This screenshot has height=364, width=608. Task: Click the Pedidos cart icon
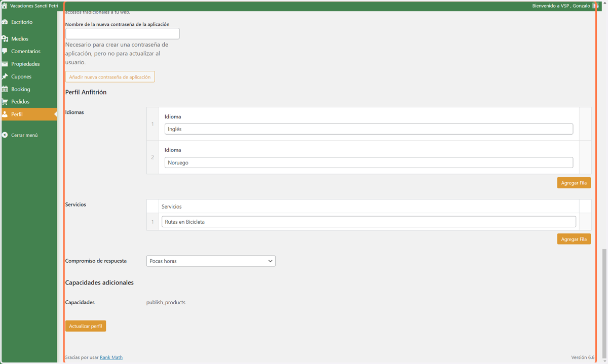(5, 102)
